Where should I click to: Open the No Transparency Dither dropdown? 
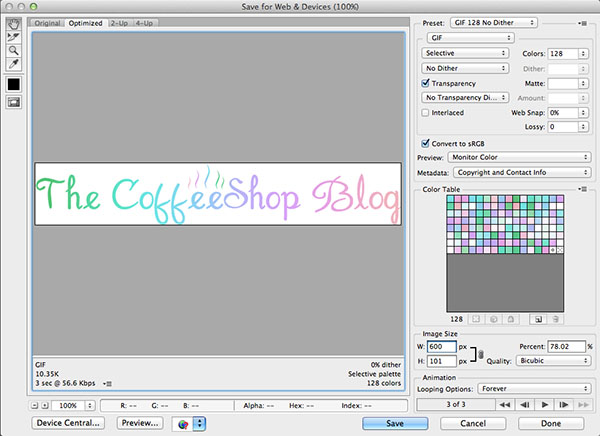coord(465,98)
